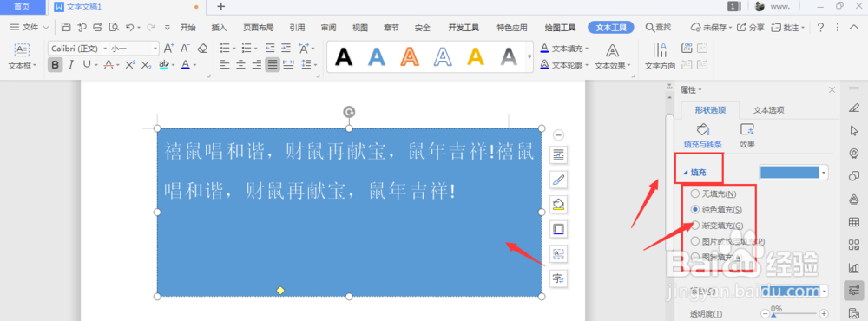This screenshot has width=868, height=321.
Task: Collapse the 填充 fill section
Action: [x=686, y=173]
